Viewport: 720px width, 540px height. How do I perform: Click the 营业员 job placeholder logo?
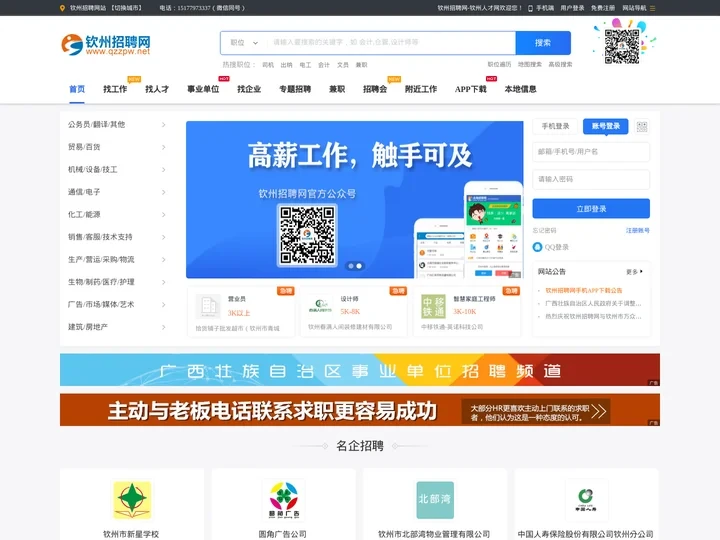tap(208, 306)
